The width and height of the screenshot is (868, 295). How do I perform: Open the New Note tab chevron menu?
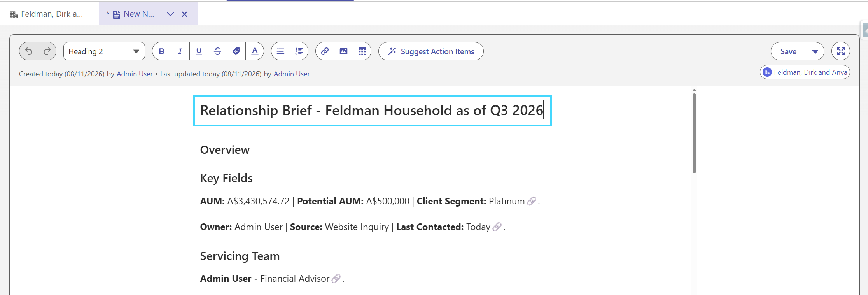(170, 14)
